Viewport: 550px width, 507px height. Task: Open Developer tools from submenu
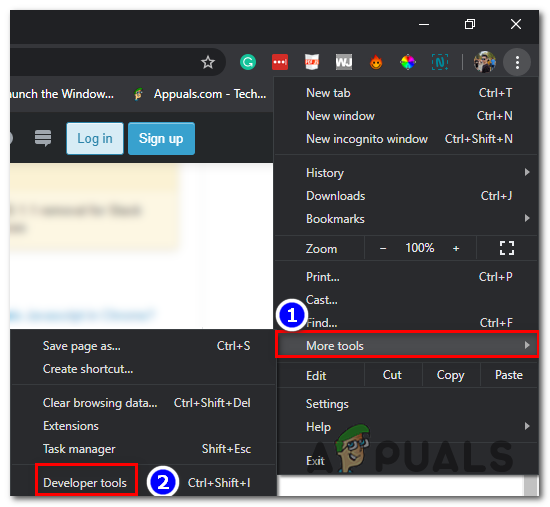[144, 483]
